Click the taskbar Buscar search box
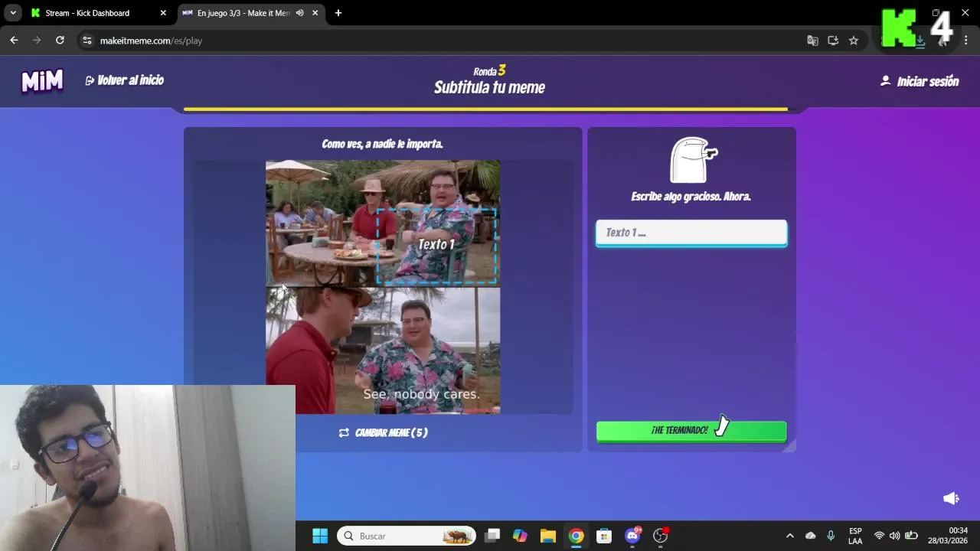This screenshot has height=551, width=980. [x=407, y=536]
